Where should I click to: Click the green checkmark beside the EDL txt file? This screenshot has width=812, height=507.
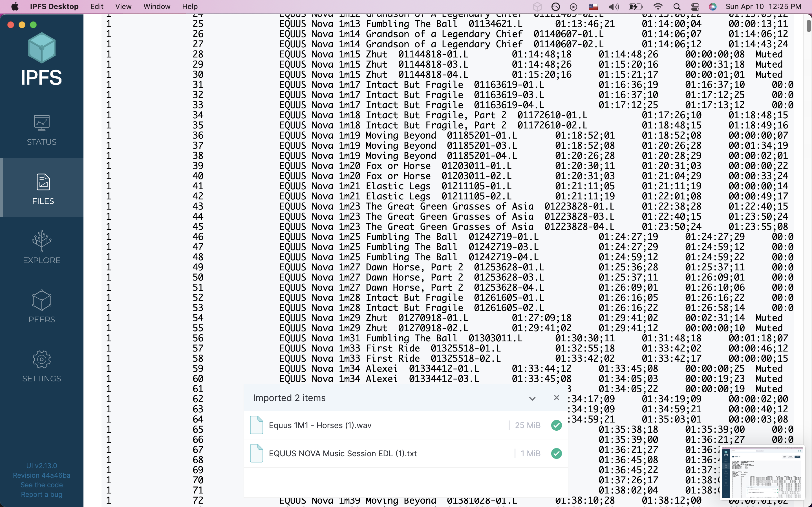pyautogui.click(x=556, y=453)
